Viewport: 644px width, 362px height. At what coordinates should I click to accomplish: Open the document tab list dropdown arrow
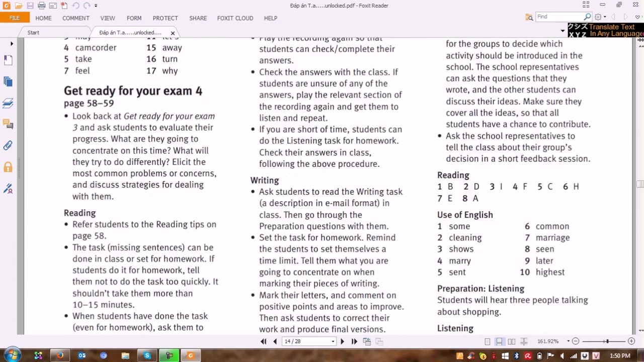tap(562, 31)
